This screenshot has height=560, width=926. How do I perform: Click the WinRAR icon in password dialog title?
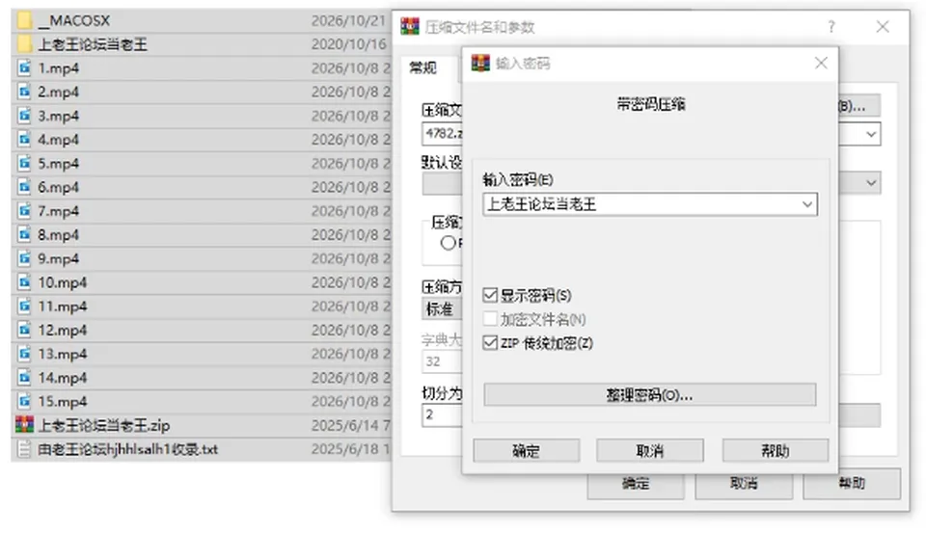coord(480,63)
